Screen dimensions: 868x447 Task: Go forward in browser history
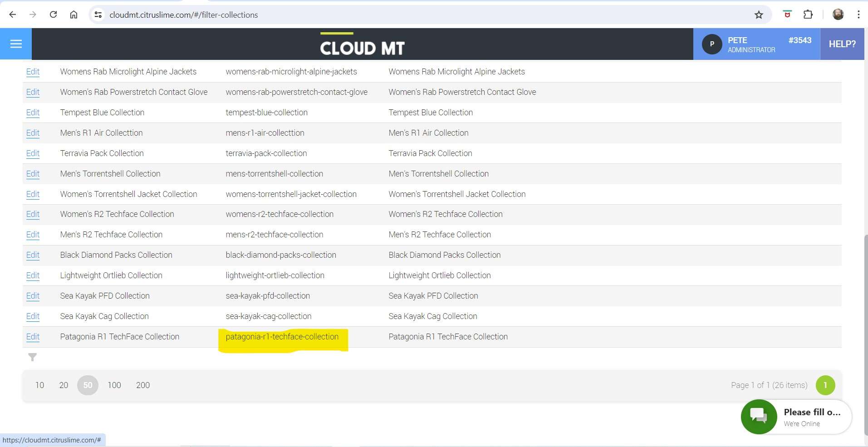33,15
